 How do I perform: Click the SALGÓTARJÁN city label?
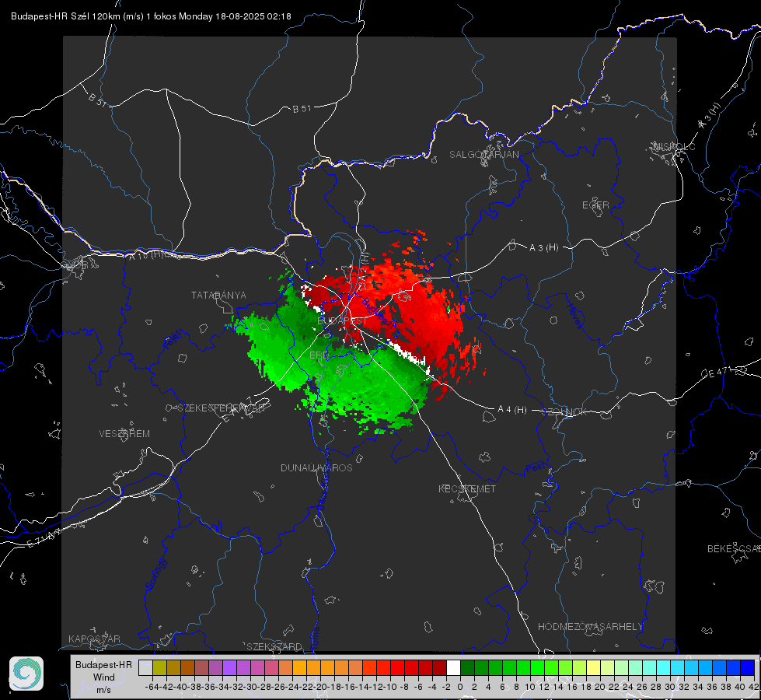click(483, 155)
